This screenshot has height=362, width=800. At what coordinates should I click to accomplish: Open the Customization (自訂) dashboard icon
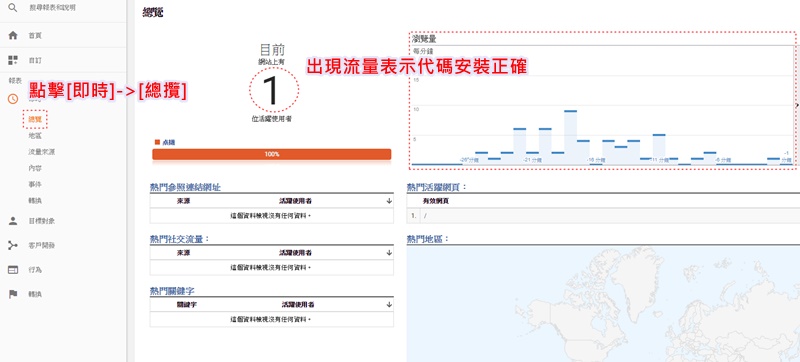(13, 60)
